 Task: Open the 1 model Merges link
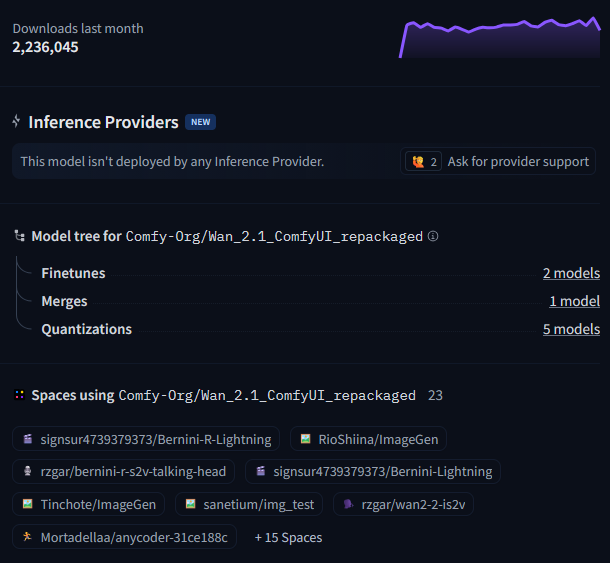click(575, 301)
